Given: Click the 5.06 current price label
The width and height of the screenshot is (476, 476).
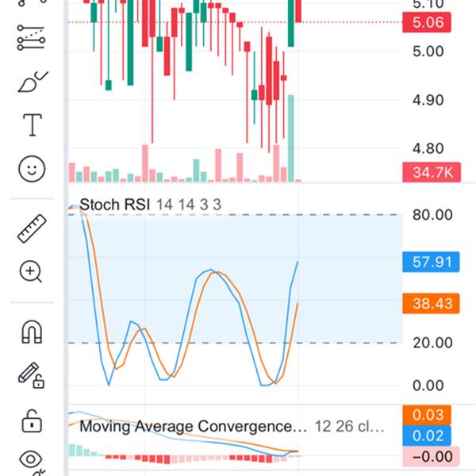Looking at the screenshot, I should click(427, 22).
